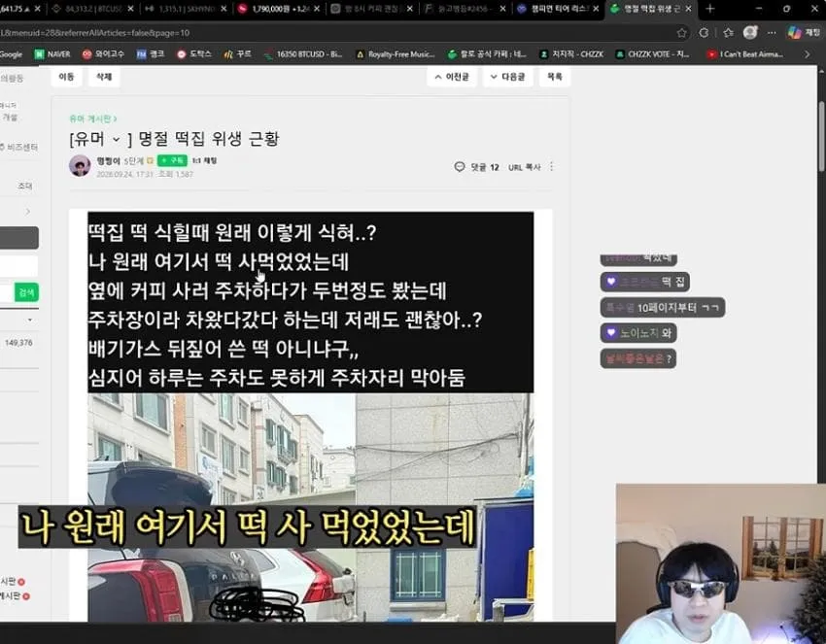Open the 와이고수 bookmark
Screen dimensions: 826x644
(x=103, y=54)
